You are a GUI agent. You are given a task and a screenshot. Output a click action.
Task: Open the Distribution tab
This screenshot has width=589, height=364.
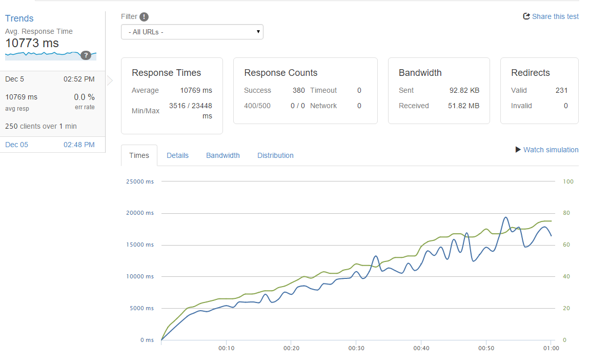(275, 155)
